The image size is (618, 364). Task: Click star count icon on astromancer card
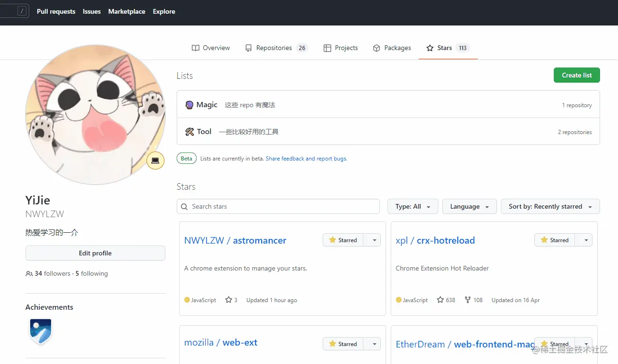click(229, 300)
